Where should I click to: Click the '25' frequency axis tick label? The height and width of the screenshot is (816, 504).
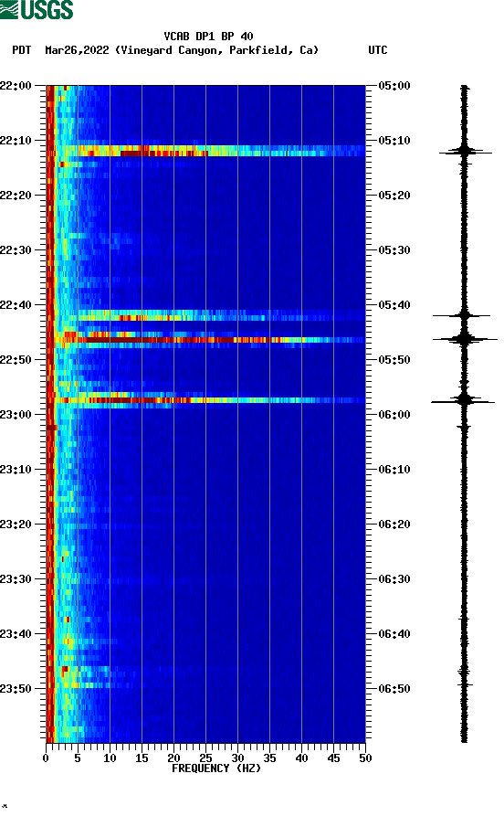pos(205,758)
